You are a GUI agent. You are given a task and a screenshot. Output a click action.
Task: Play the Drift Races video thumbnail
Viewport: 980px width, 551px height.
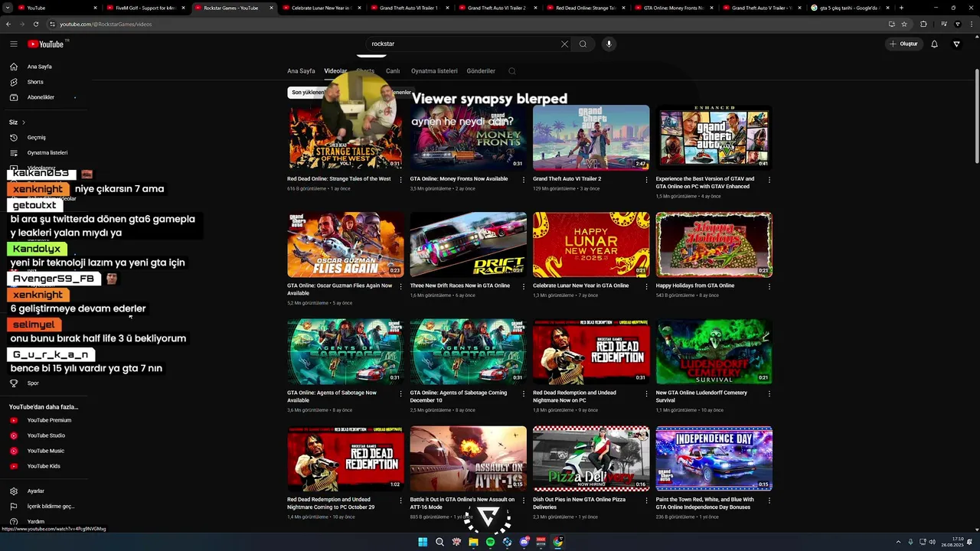tap(468, 245)
